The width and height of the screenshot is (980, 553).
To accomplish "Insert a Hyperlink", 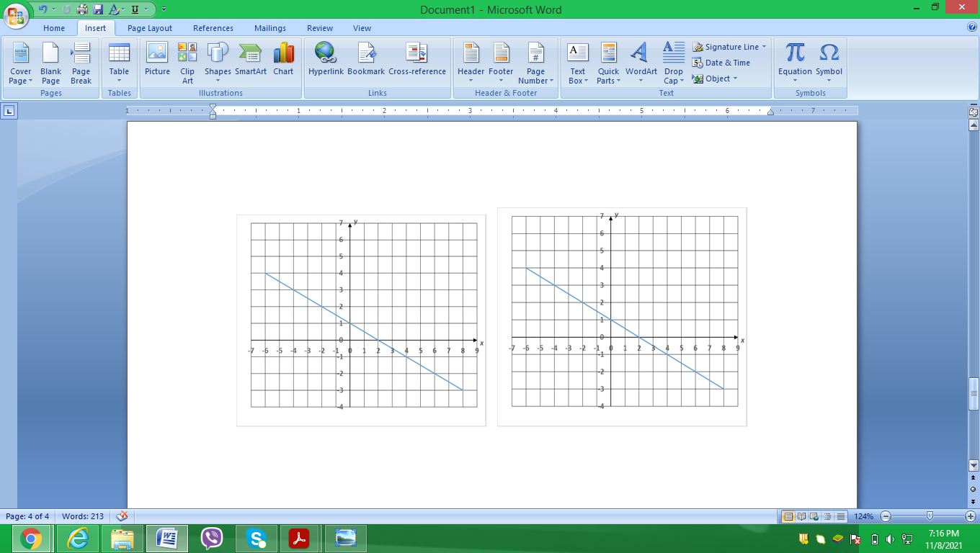I will click(326, 61).
